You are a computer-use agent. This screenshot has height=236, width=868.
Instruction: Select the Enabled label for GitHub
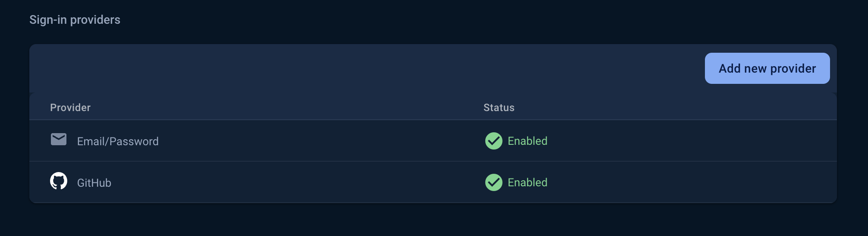tap(527, 182)
